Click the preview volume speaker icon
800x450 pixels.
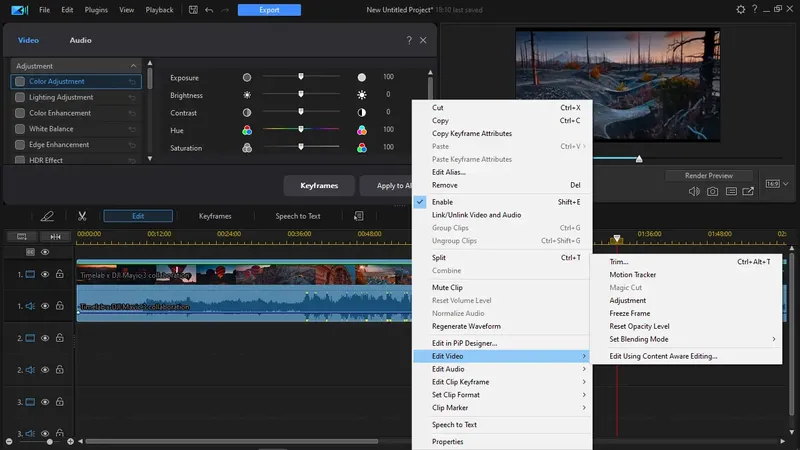click(x=694, y=191)
